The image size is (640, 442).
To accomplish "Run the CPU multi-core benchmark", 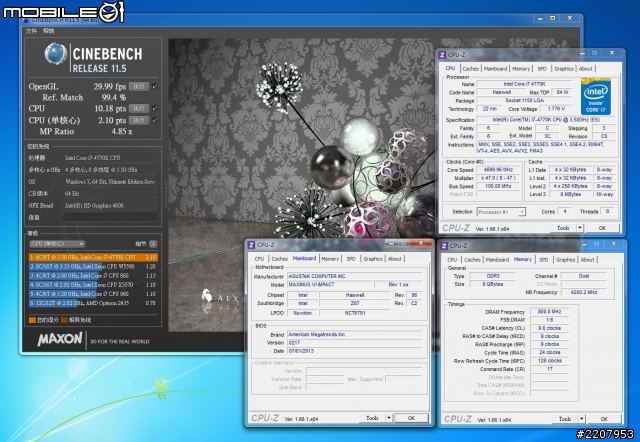I will [x=139, y=109].
